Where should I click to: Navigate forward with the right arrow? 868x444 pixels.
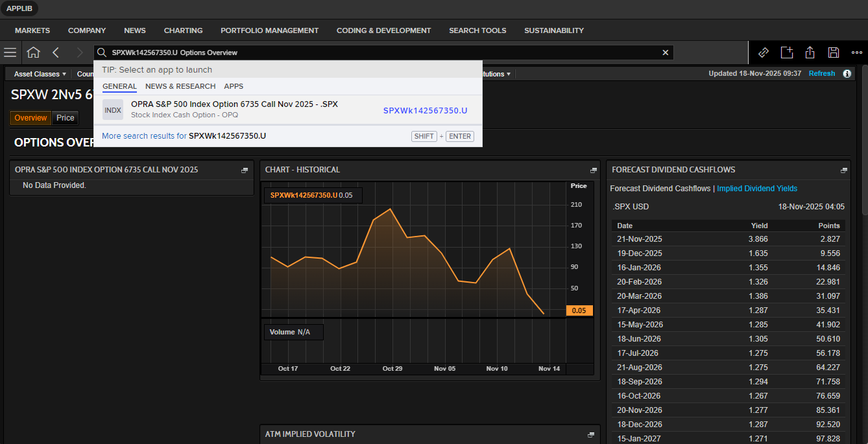click(80, 53)
